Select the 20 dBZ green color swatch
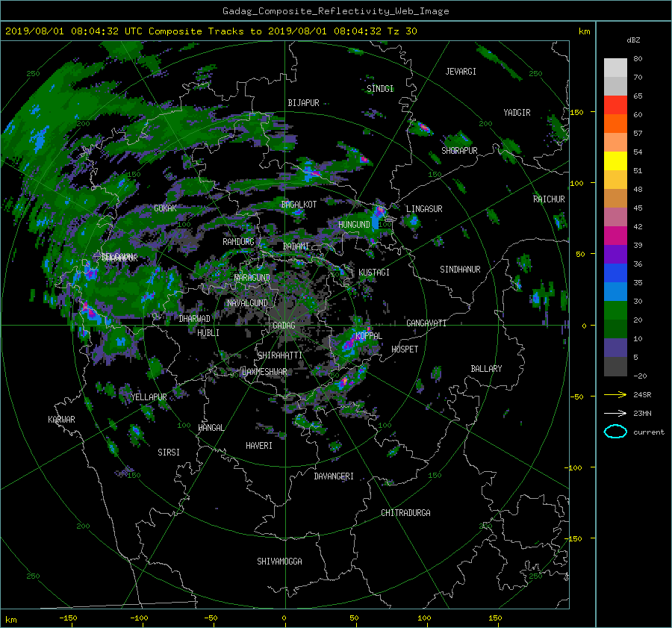Viewport: 672px width, 628px height. 615,310
